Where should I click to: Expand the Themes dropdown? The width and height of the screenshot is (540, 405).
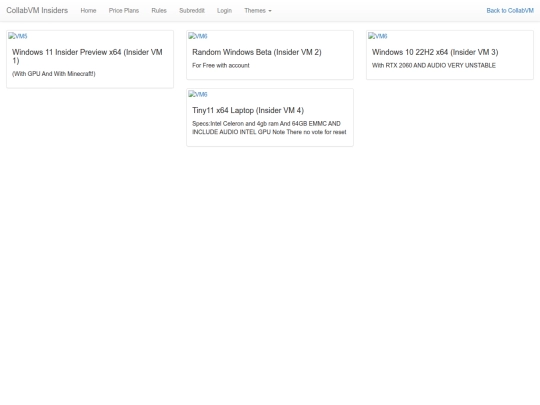point(258,11)
